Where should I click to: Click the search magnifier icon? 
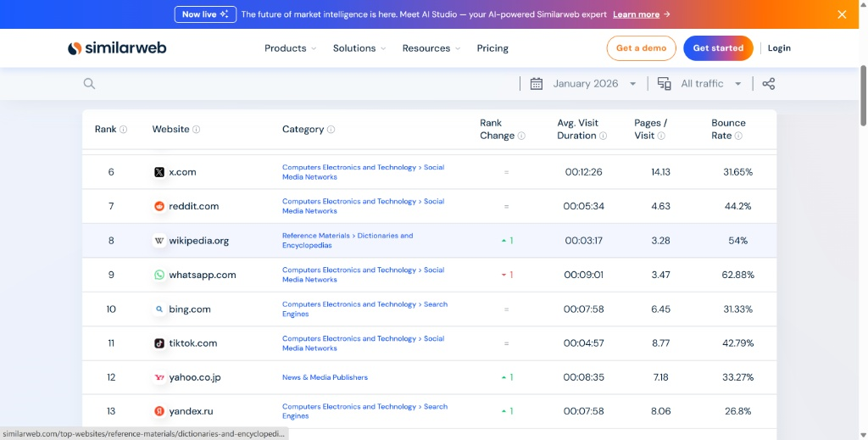click(89, 84)
